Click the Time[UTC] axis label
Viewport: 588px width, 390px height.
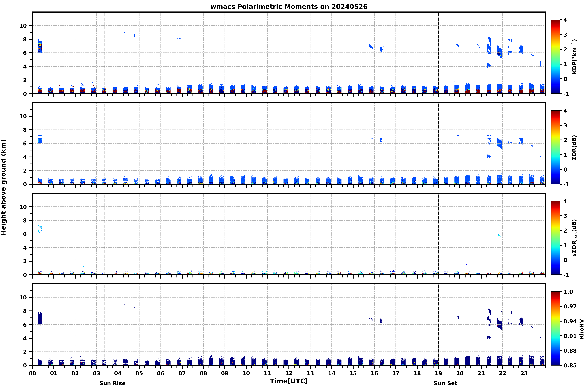coord(289,381)
